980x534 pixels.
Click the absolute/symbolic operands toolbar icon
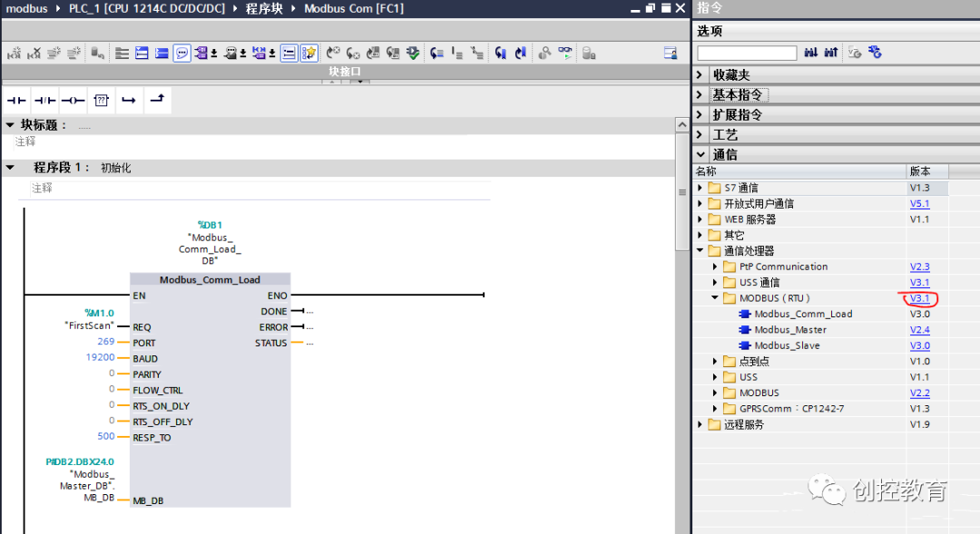[201, 53]
